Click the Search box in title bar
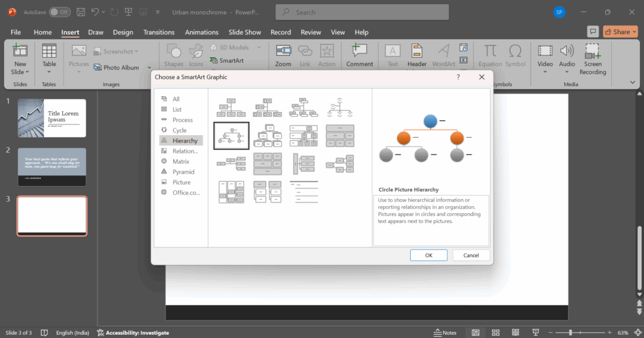Image resolution: width=644 pixels, height=338 pixels. 362,12
